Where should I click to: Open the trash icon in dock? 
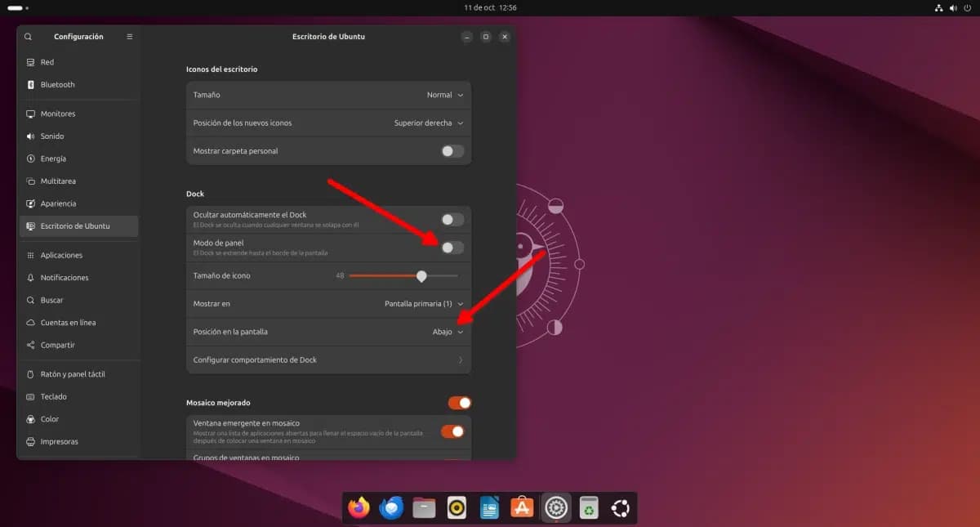pos(588,508)
